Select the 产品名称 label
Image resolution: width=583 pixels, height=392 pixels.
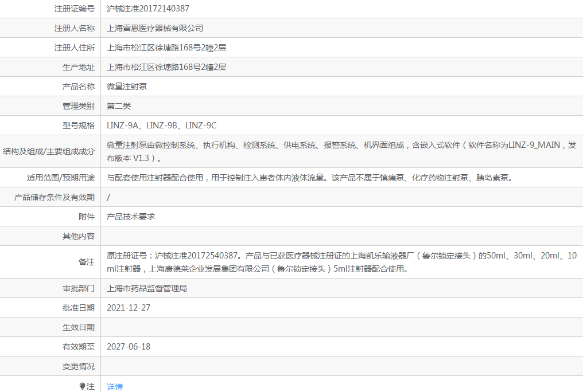[79, 87]
